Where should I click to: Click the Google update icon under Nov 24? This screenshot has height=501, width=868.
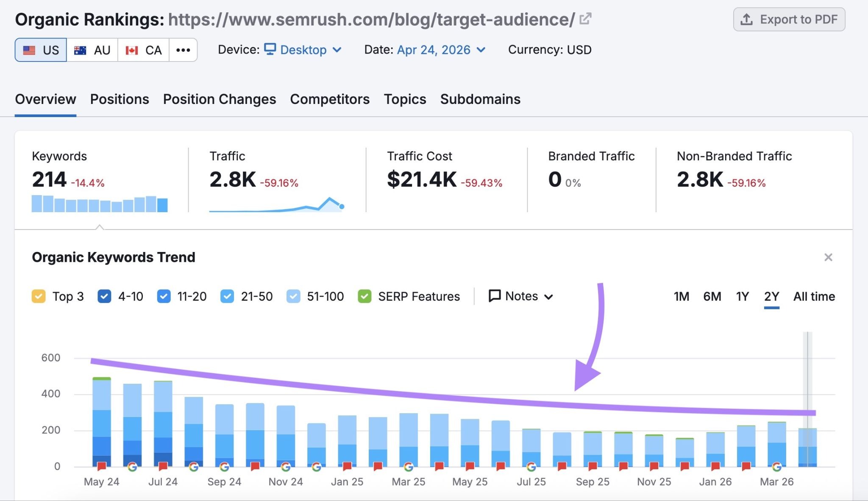[x=286, y=467]
